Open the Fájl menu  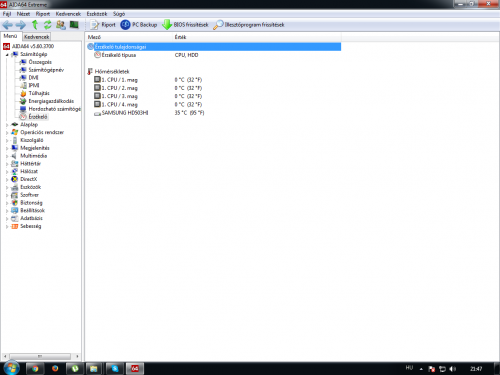point(7,14)
